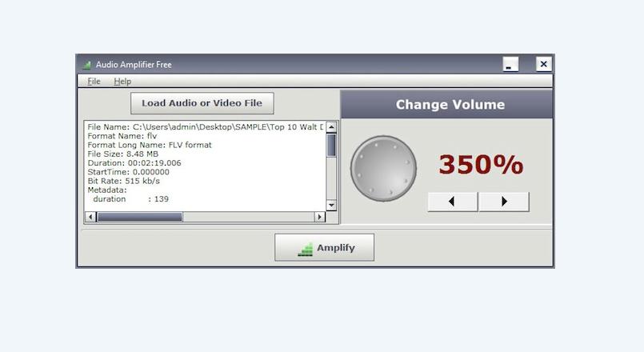The image size is (644, 352).
Task: Click the Audio Amplifier app icon in title bar
Action: pyautogui.click(x=86, y=65)
